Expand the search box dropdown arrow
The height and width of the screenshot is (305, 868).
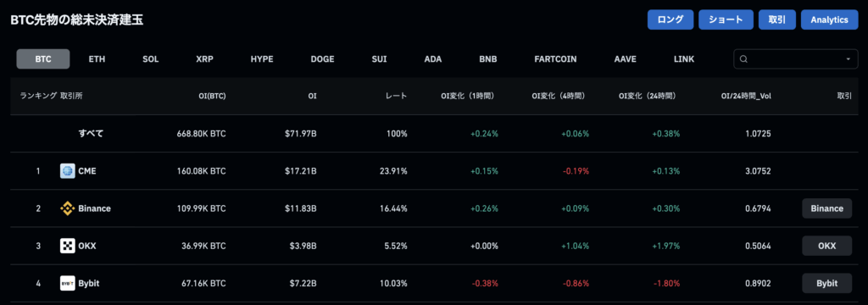click(x=848, y=59)
